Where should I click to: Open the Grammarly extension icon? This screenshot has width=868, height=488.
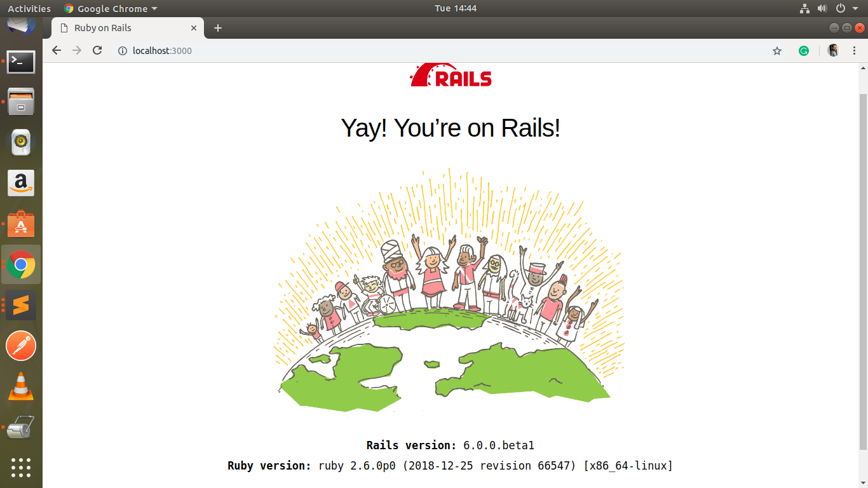click(x=804, y=51)
